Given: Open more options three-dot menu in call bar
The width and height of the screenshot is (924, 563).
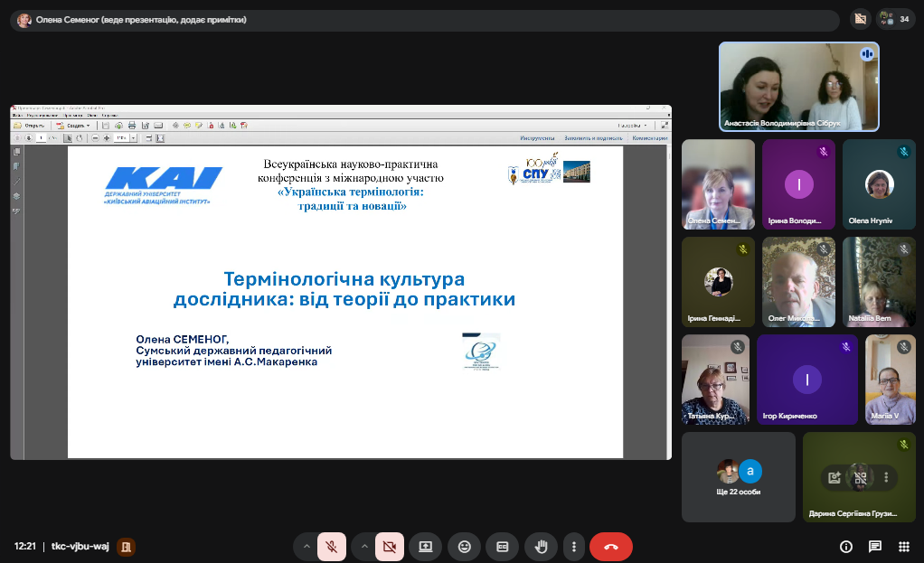Looking at the screenshot, I should (x=573, y=547).
